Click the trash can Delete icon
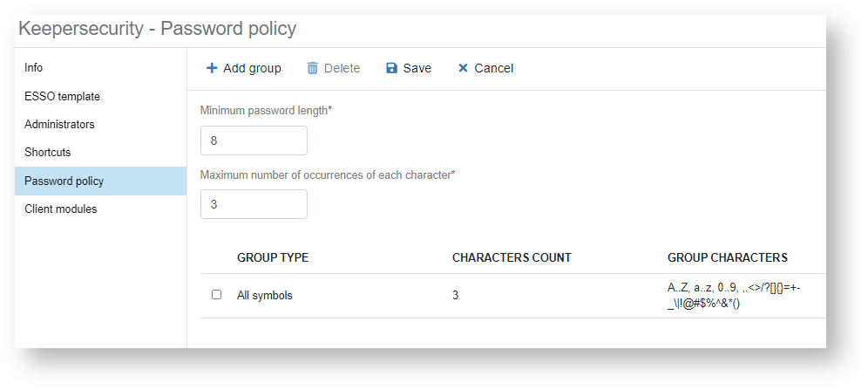This screenshot has height=390, width=868. (312, 68)
